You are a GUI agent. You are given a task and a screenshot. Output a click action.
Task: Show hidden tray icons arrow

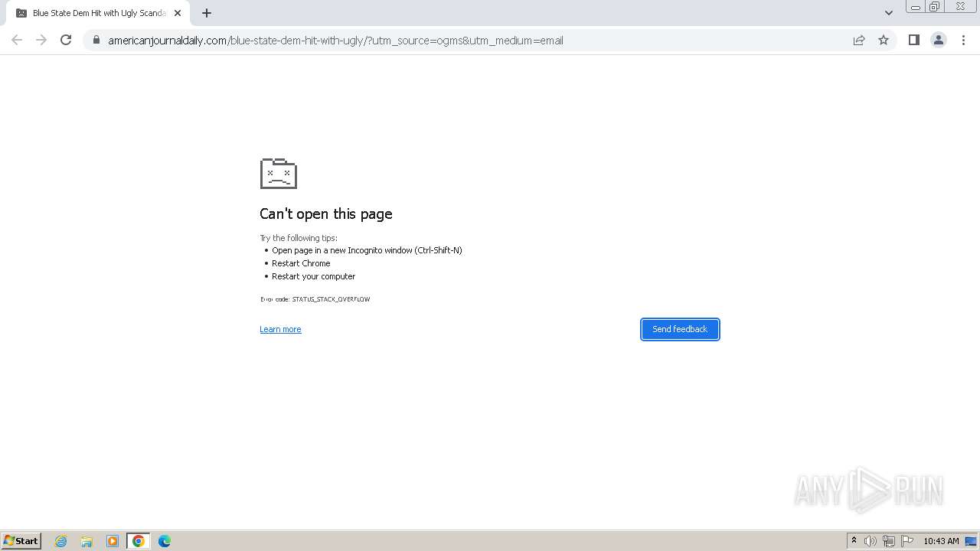coord(854,540)
